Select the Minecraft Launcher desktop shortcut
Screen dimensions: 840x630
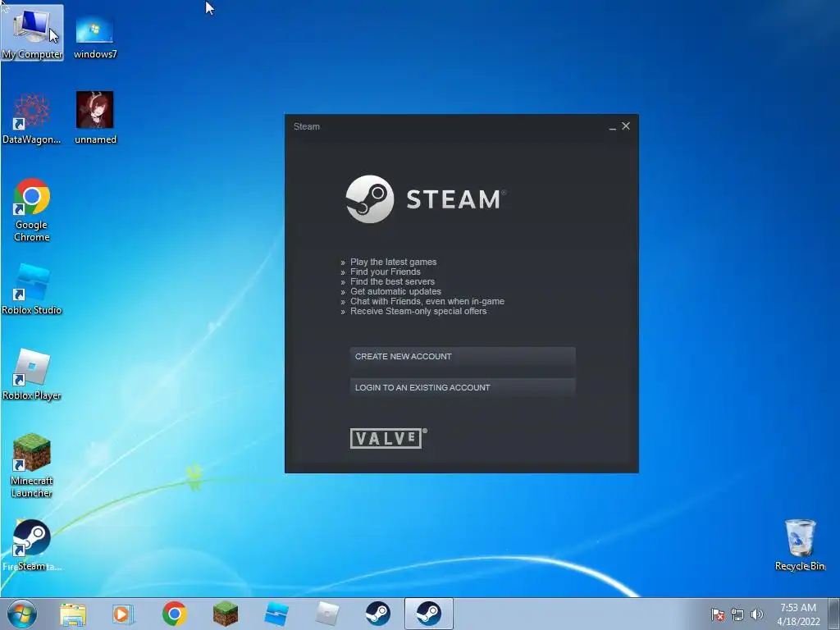pos(32,466)
